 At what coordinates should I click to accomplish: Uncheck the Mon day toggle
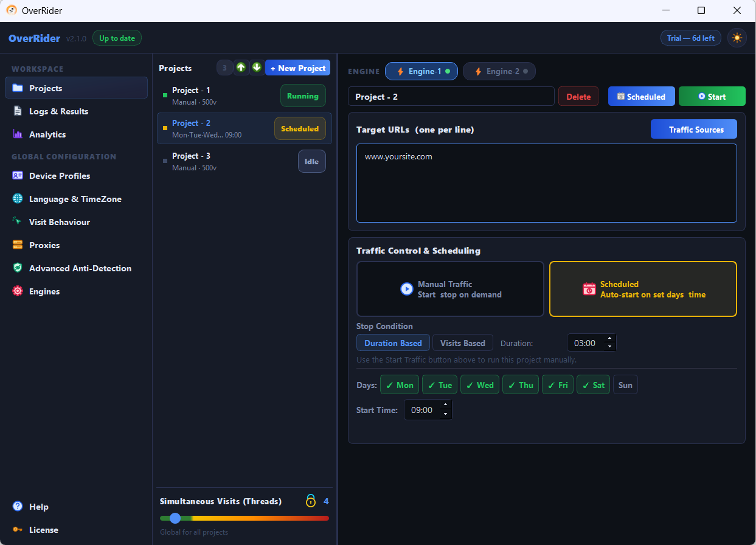400,385
